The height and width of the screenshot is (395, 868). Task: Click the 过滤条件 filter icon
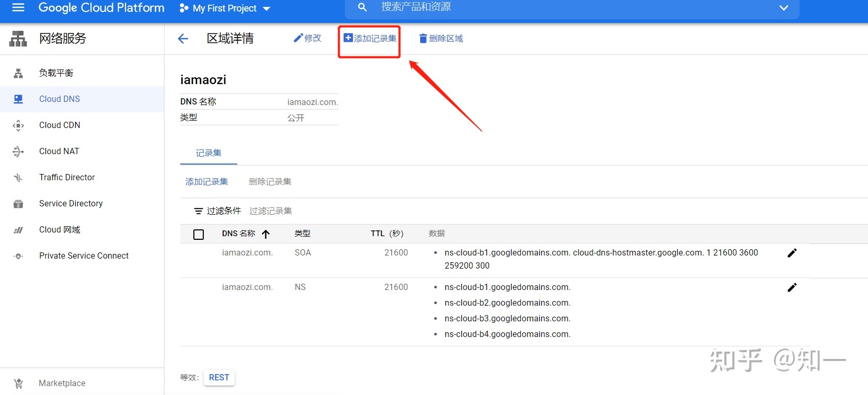[x=199, y=211]
